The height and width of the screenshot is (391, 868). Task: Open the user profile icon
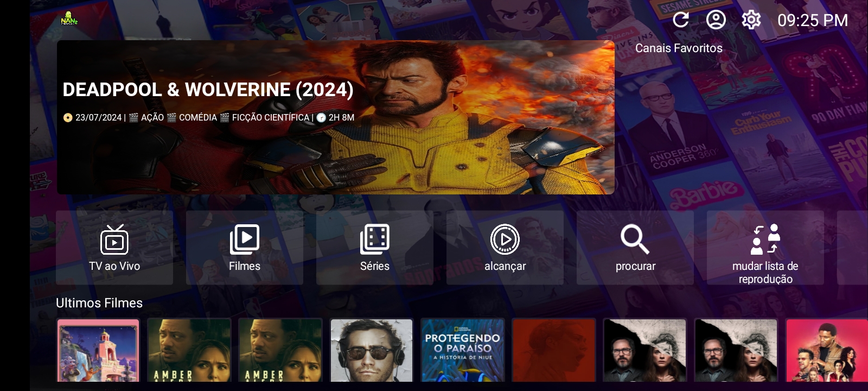716,20
